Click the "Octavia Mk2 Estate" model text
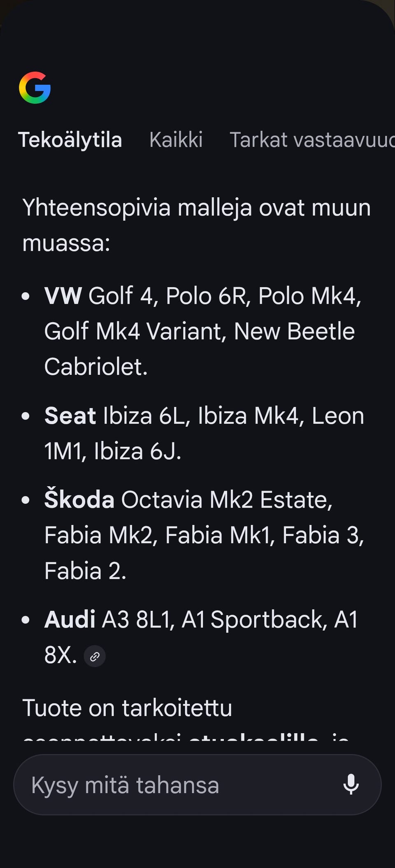The image size is (395, 868). point(226,500)
